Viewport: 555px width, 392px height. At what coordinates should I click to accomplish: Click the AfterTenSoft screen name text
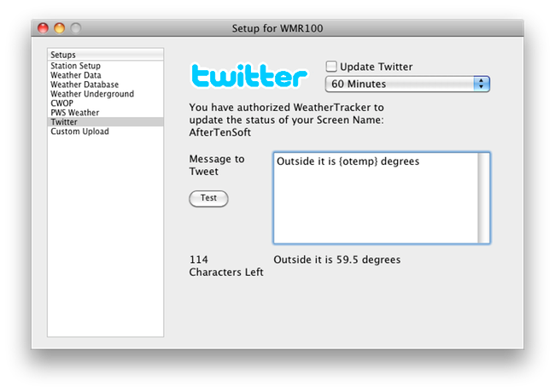(219, 132)
